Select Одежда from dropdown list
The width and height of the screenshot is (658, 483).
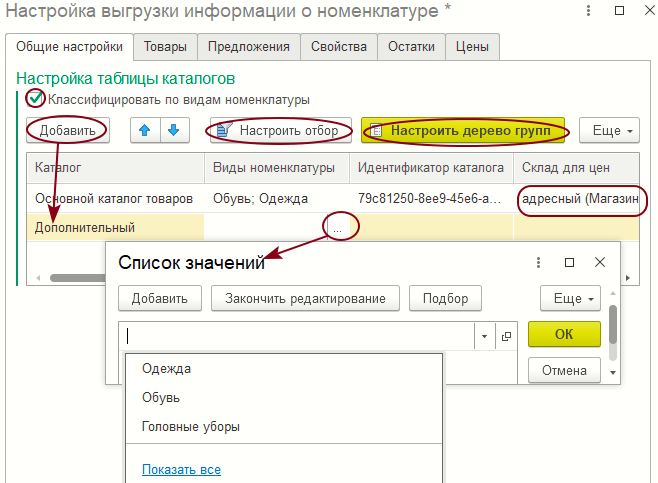284,368
